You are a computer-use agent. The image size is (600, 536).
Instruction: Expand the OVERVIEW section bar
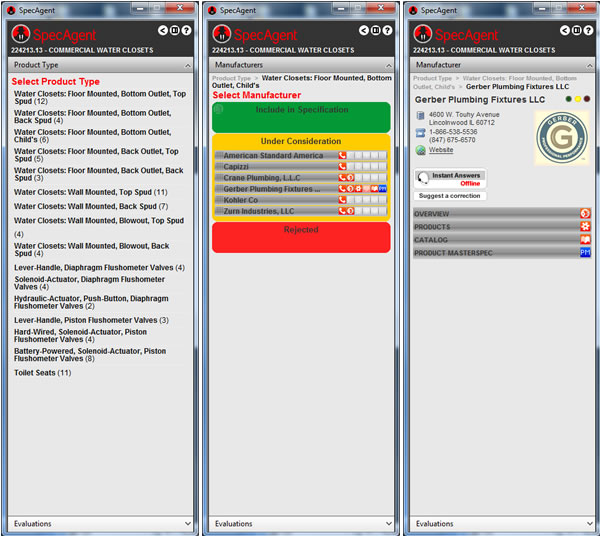[502, 213]
